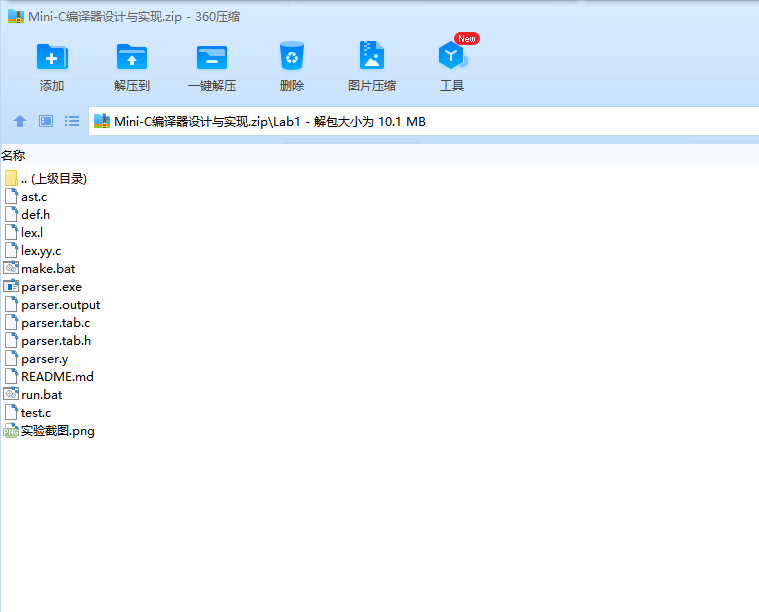Click the parent directory folder icon
759x612 pixels.
[x=11, y=178]
